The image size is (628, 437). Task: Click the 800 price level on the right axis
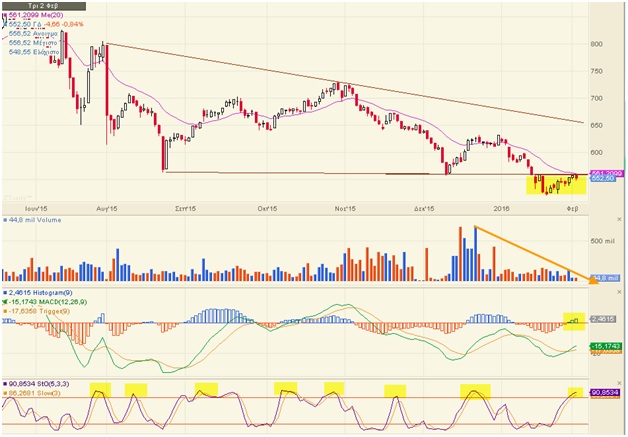point(595,44)
